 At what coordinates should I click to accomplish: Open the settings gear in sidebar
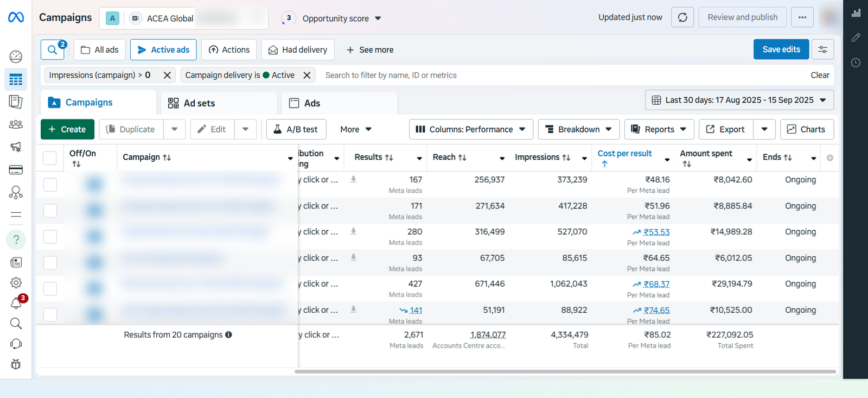point(16,282)
